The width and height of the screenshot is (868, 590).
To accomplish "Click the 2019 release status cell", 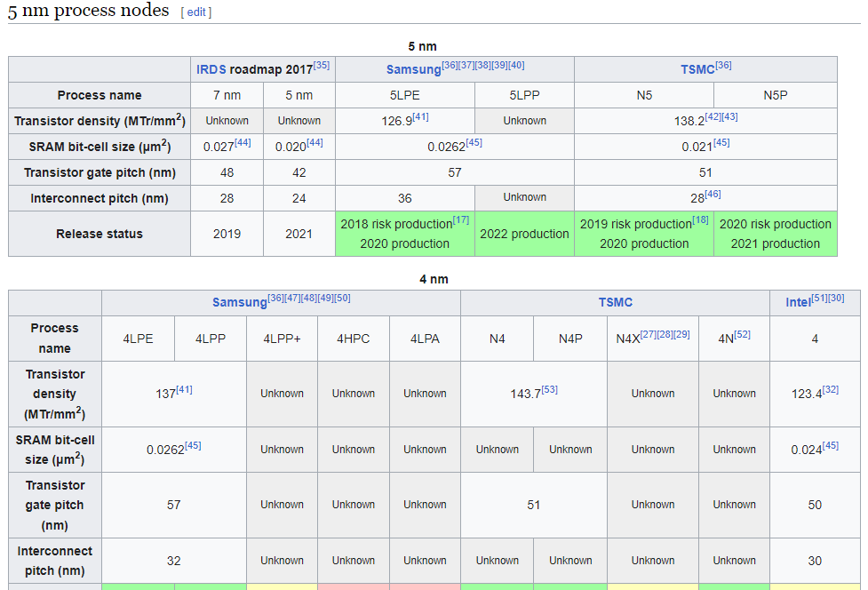I will [227, 234].
